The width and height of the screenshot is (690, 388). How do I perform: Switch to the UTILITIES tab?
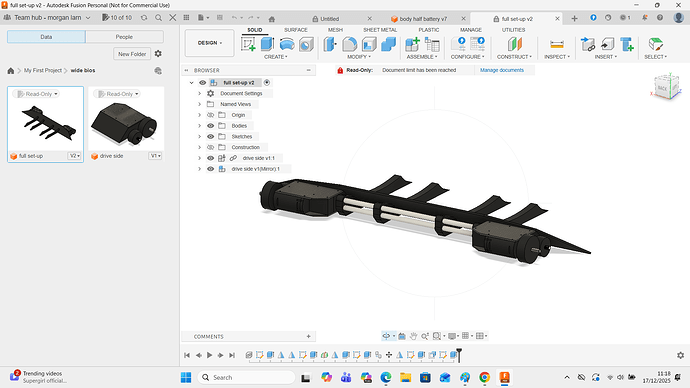514,30
